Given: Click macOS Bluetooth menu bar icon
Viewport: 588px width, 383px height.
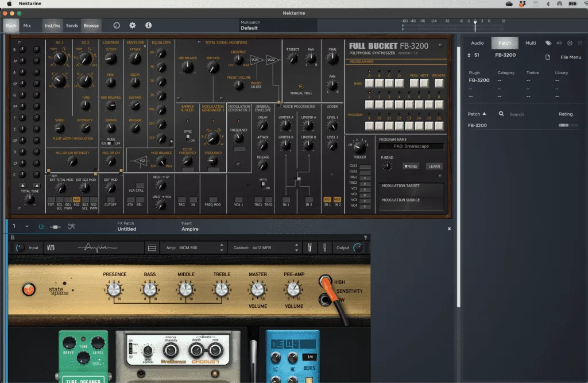Looking at the screenshot, I should pyautogui.click(x=547, y=4).
